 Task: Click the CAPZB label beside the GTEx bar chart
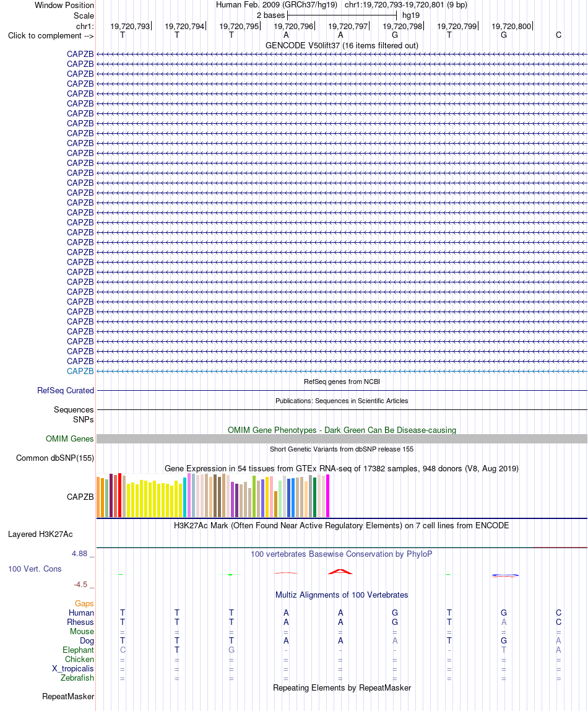[80, 497]
